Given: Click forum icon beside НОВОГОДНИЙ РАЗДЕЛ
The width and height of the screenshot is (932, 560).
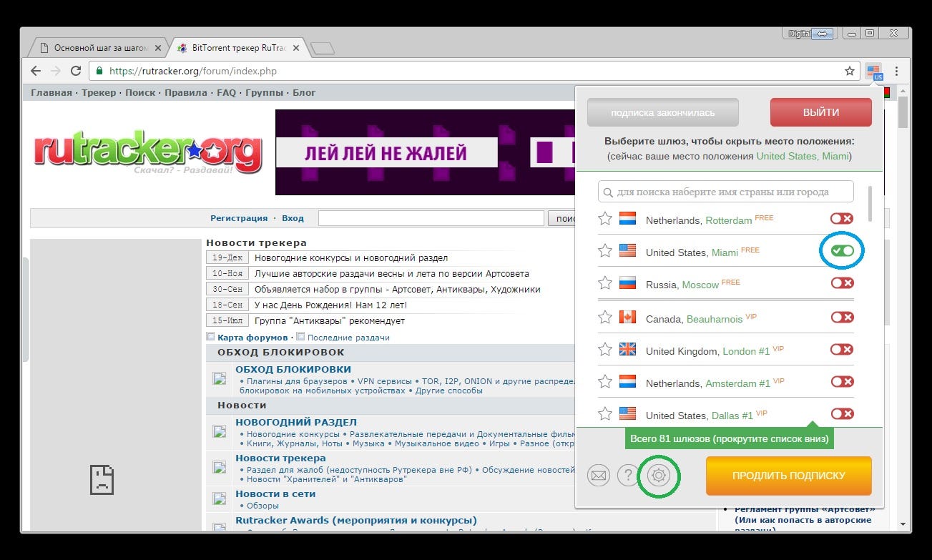Looking at the screenshot, I should [220, 431].
